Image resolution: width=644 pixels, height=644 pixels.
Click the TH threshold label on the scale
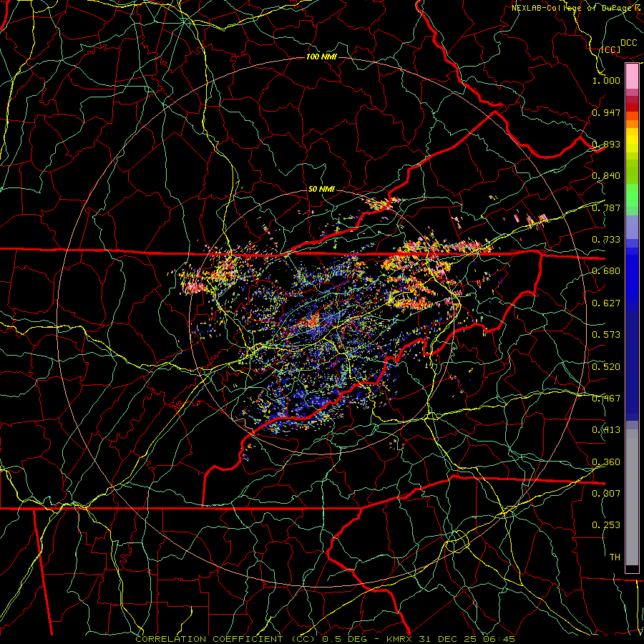[x=615, y=557]
